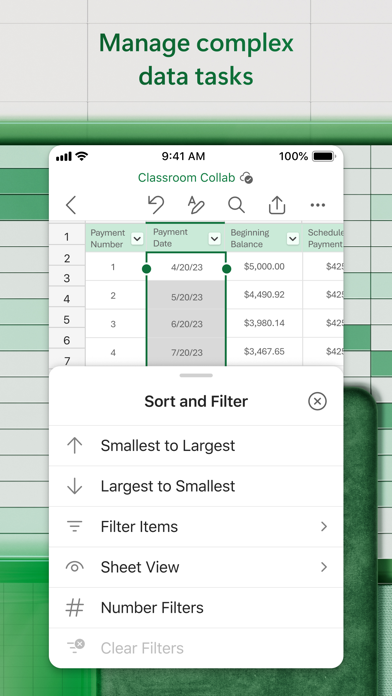This screenshot has width=392, height=696.
Task: Select the 7/20/23 cell
Action: coord(186,352)
